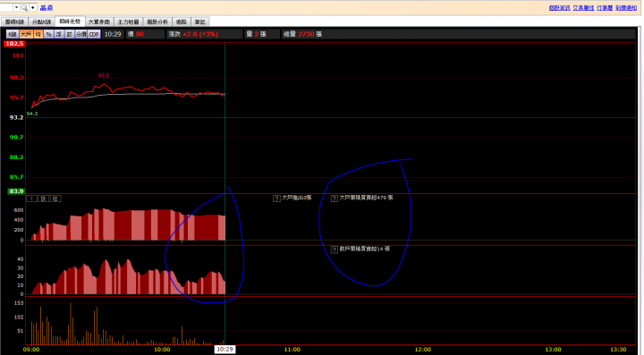
Task: Click the 註 note button in 大戶 panel
Action: pyautogui.click(x=55, y=199)
